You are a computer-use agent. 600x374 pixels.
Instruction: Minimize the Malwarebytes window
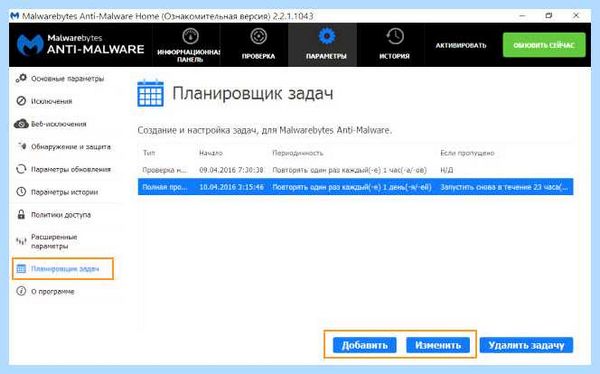click(522, 16)
